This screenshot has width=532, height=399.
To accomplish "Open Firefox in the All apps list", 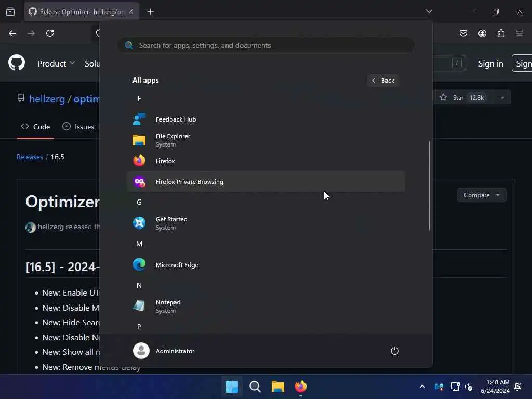I will pos(266,161).
